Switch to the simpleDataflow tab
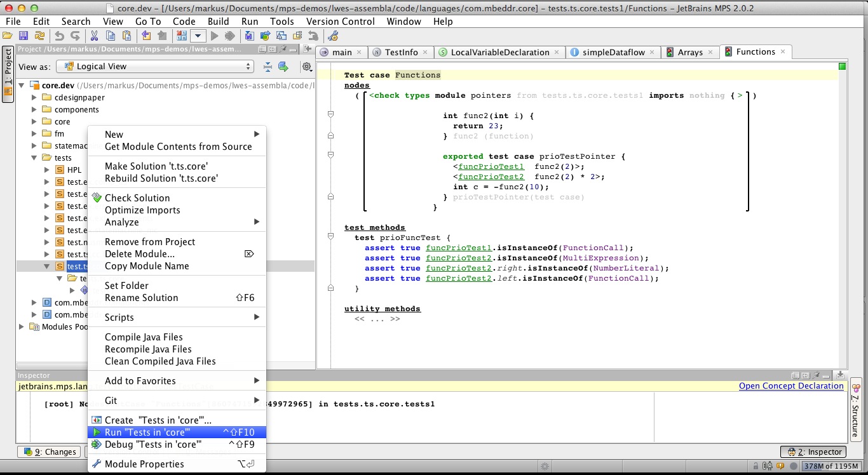 pyautogui.click(x=614, y=52)
